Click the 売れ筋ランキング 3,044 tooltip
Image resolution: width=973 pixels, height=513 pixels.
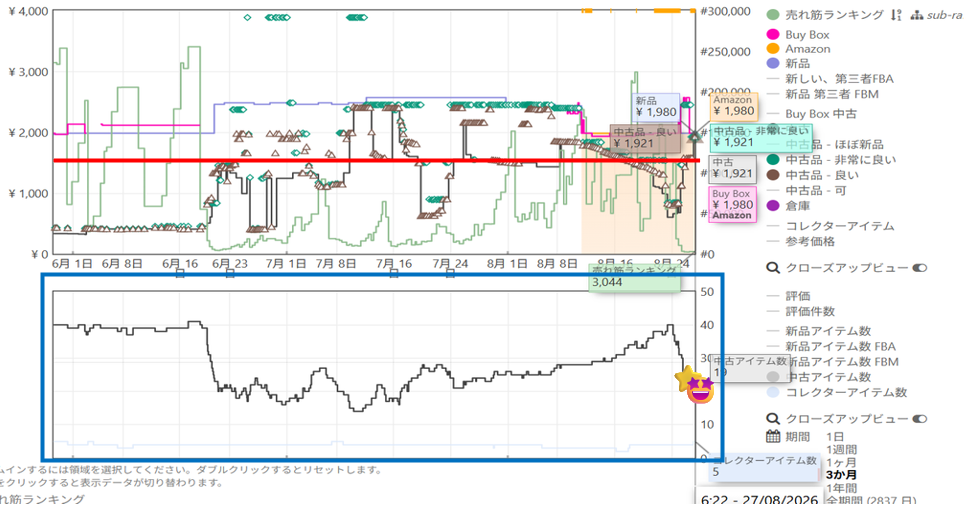click(634, 277)
